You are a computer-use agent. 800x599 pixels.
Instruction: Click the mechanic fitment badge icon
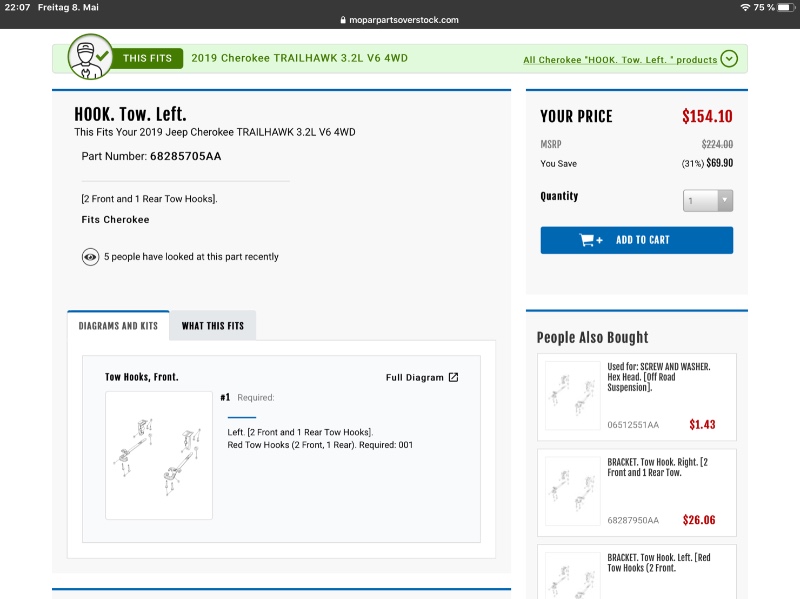(88, 58)
